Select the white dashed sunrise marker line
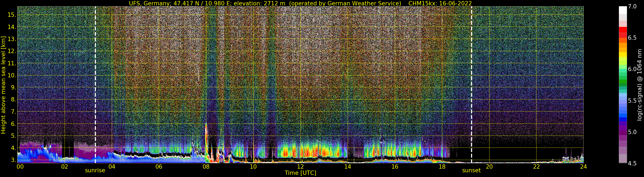Viewport: 644px width, 177px height. 95,85
